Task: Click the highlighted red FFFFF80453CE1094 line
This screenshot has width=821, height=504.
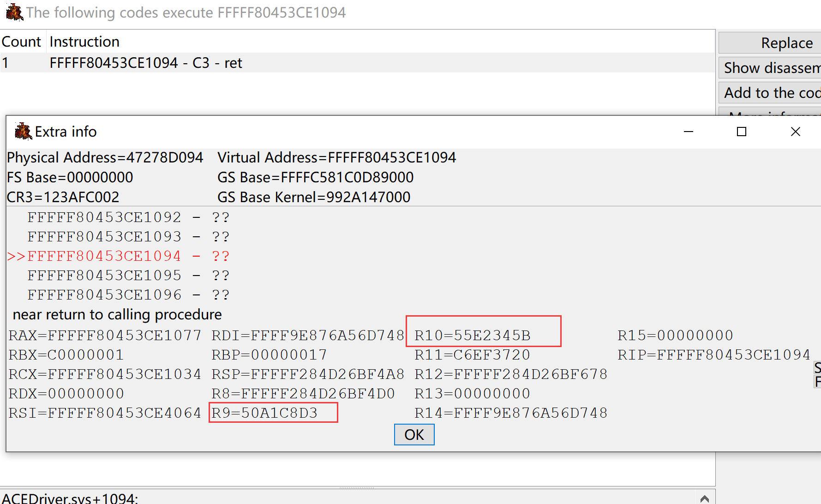Action: pyautogui.click(x=104, y=256)
